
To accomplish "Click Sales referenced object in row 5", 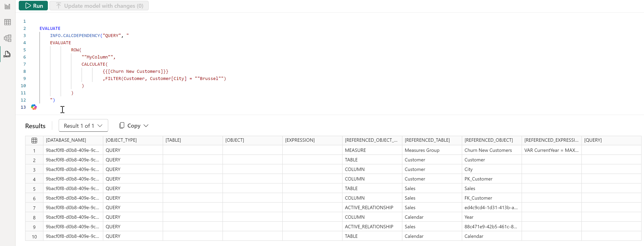I will [x=492, y=188].
